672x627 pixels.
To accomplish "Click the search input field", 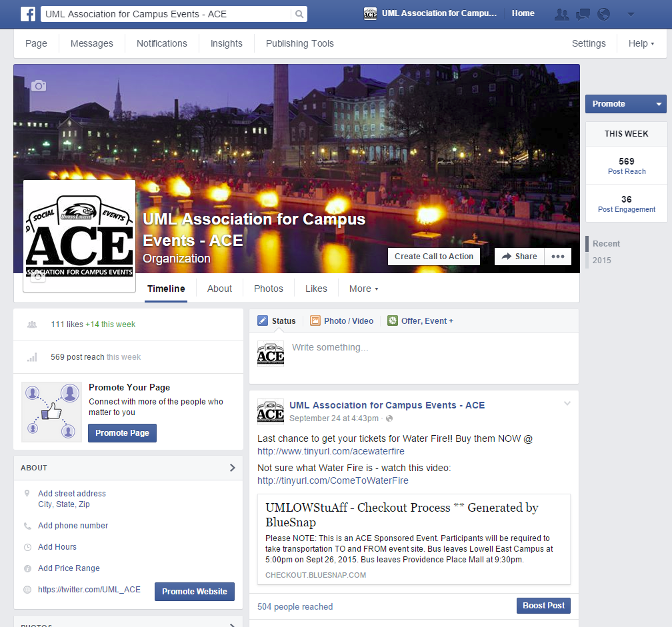I will point(167,14).
